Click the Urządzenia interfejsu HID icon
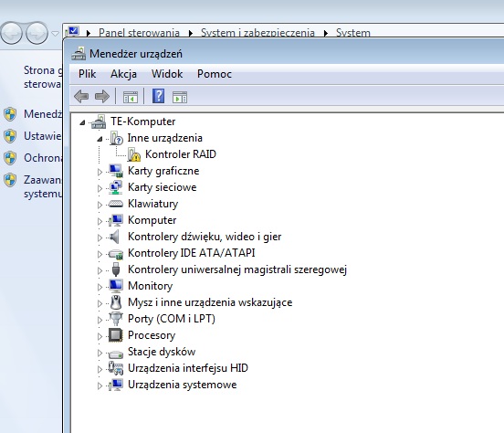The width and height of the screenshot is (504, 433). tap(116, 368)
